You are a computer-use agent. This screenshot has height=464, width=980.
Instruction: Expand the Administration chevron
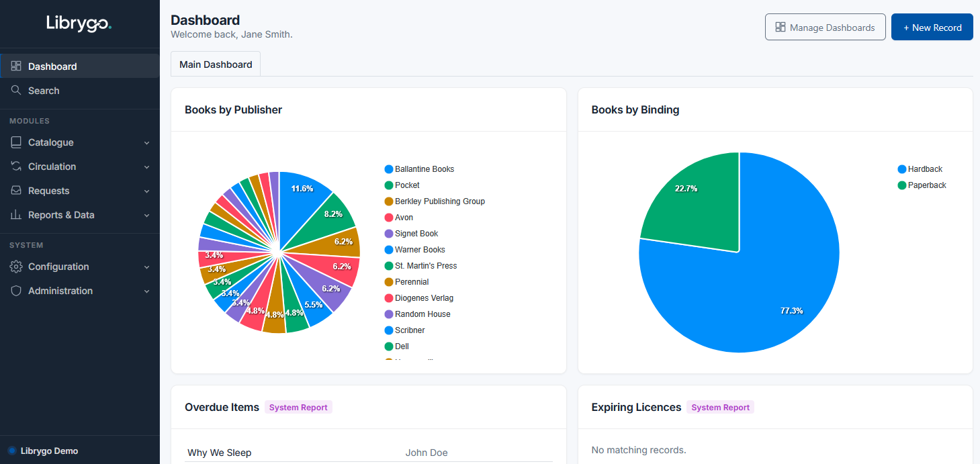pyautogui.click(x=146, y=291)
